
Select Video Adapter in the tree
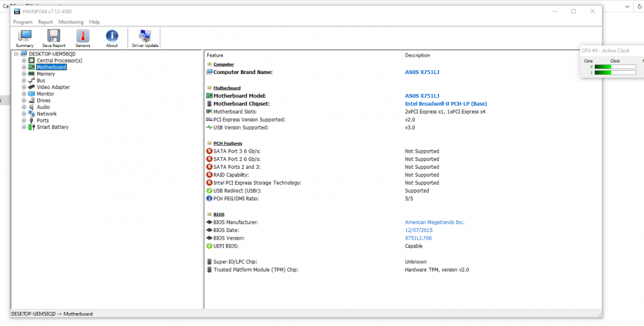53,87
